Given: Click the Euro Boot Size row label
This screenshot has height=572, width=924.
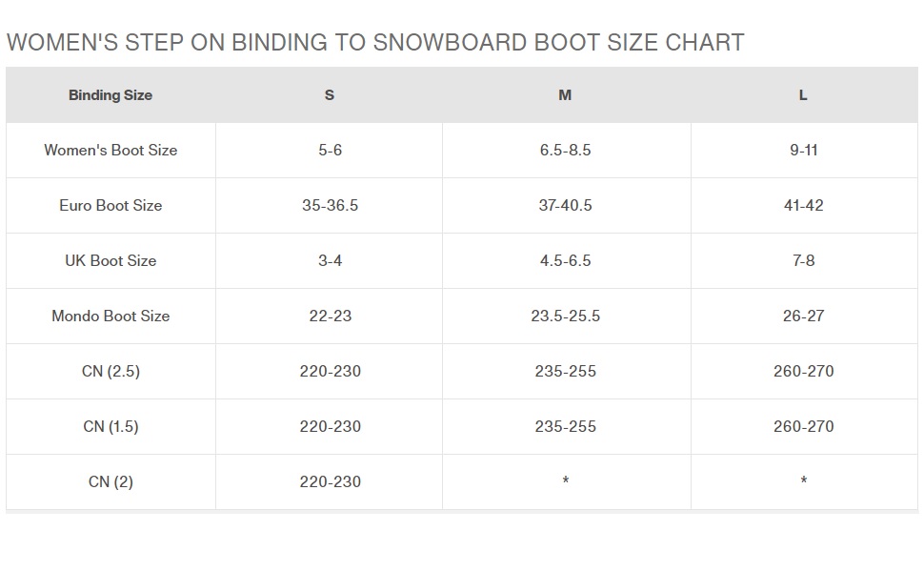Looking at the screenshot, I should click(x=110, y=206).
